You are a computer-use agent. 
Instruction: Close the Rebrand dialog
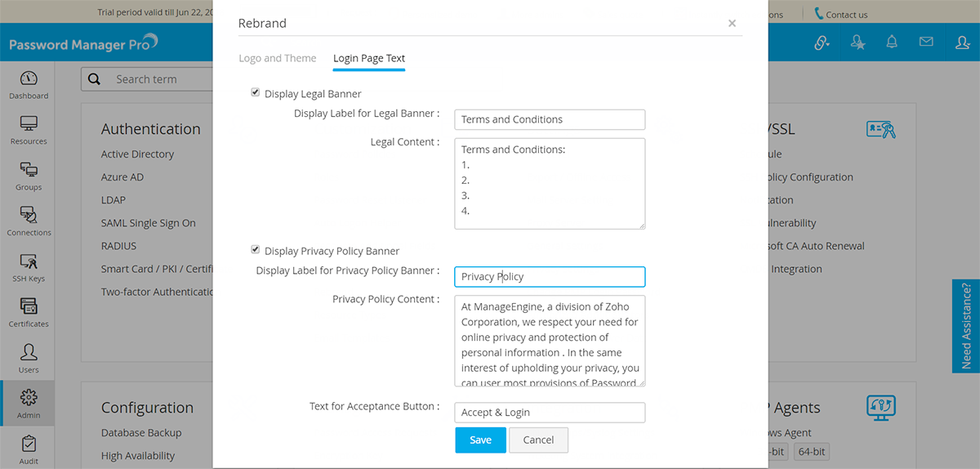coord(732,24)
